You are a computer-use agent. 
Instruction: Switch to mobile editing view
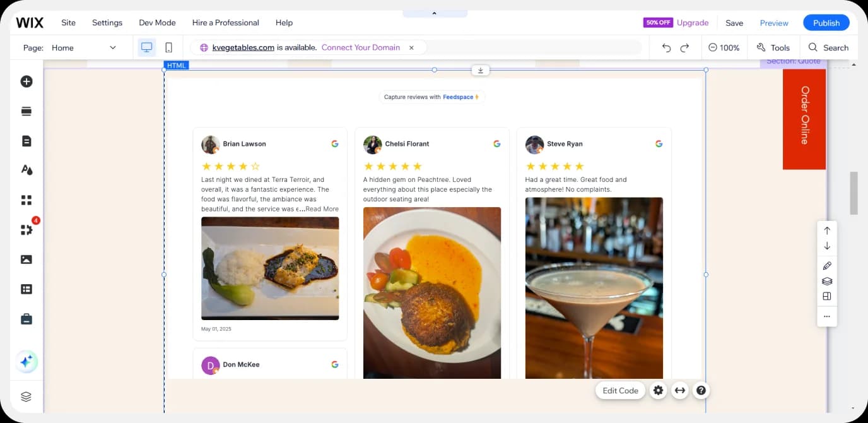(x=168, y=47)
